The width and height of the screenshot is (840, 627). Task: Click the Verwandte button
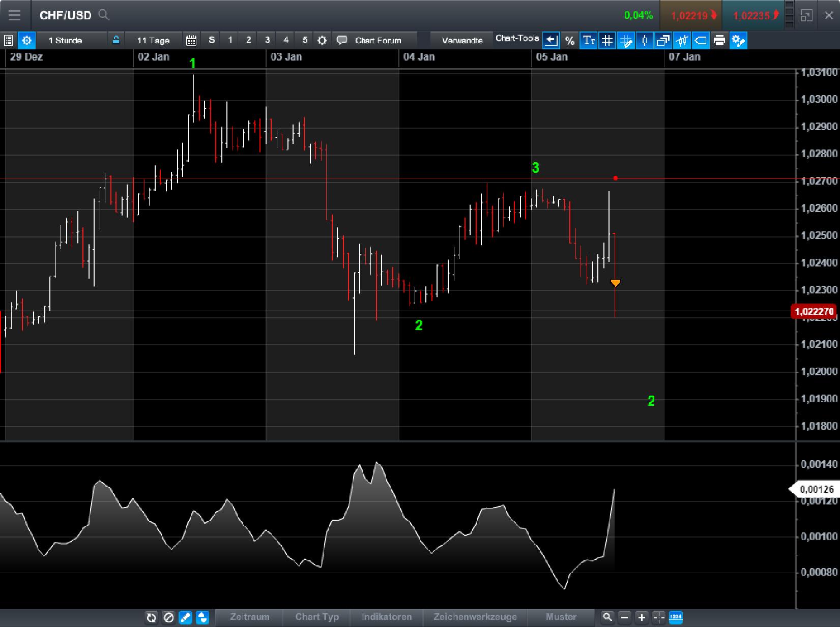click(461, 39)
